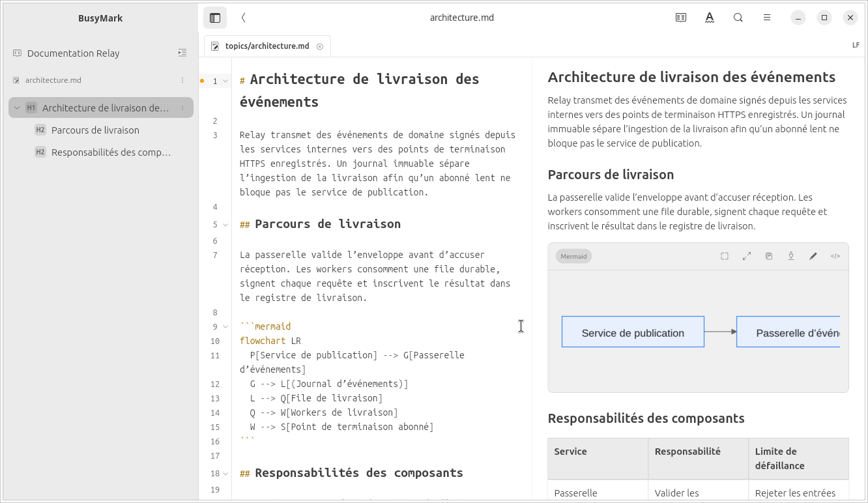The height and width of the screenshot is (503, 868).
Task: Click the H1 badge in the outline
Action: [x=31, y=108]
